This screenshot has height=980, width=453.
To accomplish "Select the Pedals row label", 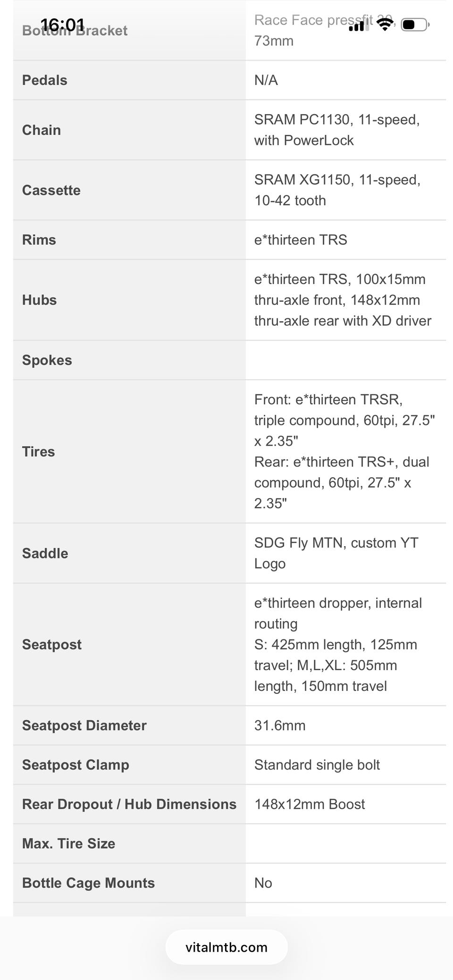I will [x=45, y=80].
